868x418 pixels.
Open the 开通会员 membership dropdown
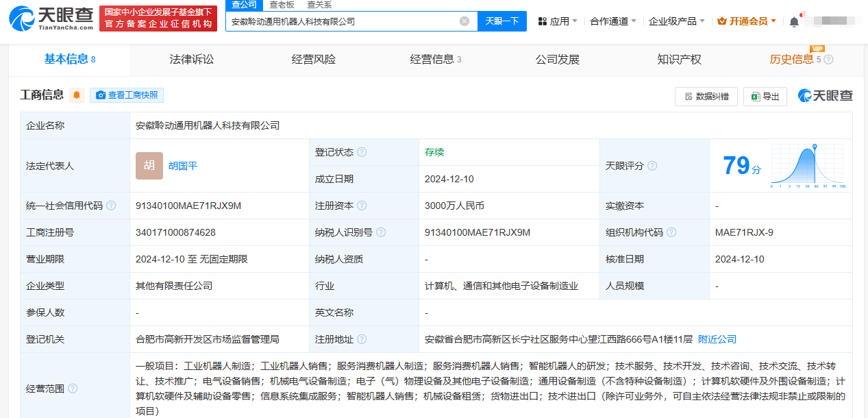[747, 21]
